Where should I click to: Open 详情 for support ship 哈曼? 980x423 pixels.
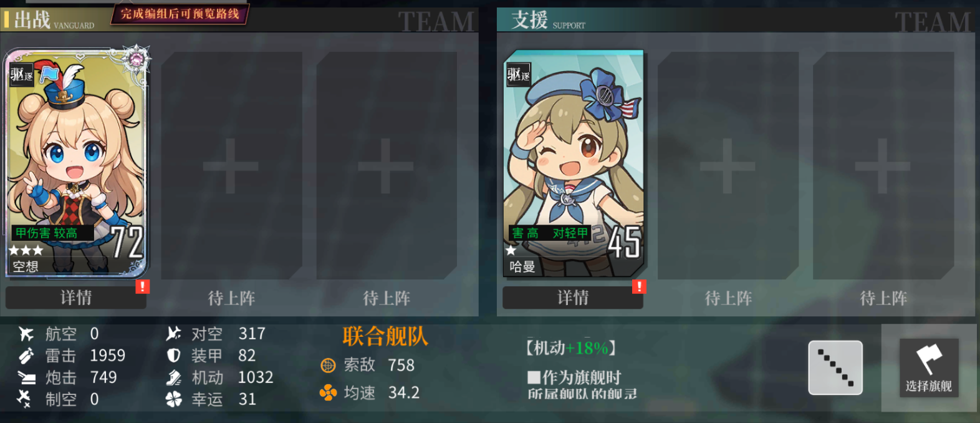click(x=573, y=298)
